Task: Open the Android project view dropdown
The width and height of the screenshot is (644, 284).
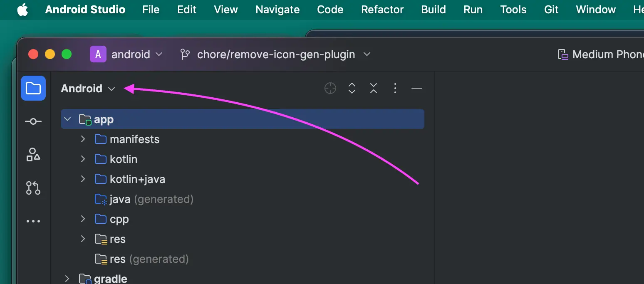Action: click(x=88, y=89)
